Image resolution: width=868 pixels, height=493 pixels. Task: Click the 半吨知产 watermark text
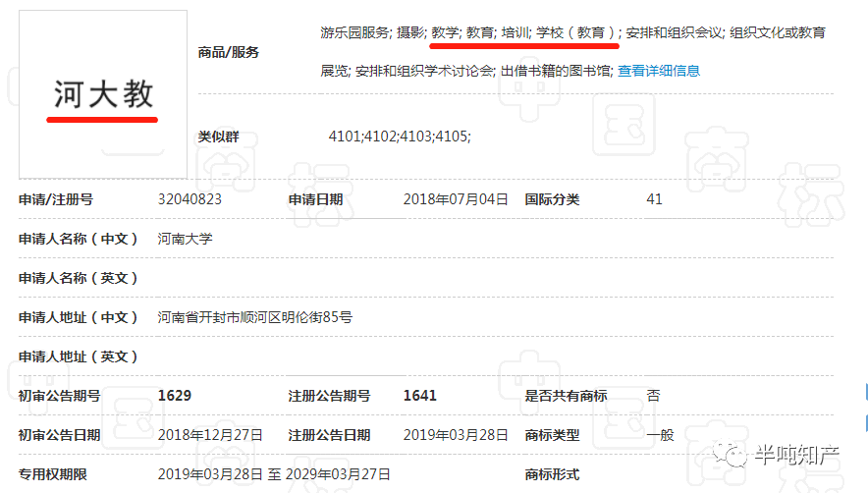796,454
